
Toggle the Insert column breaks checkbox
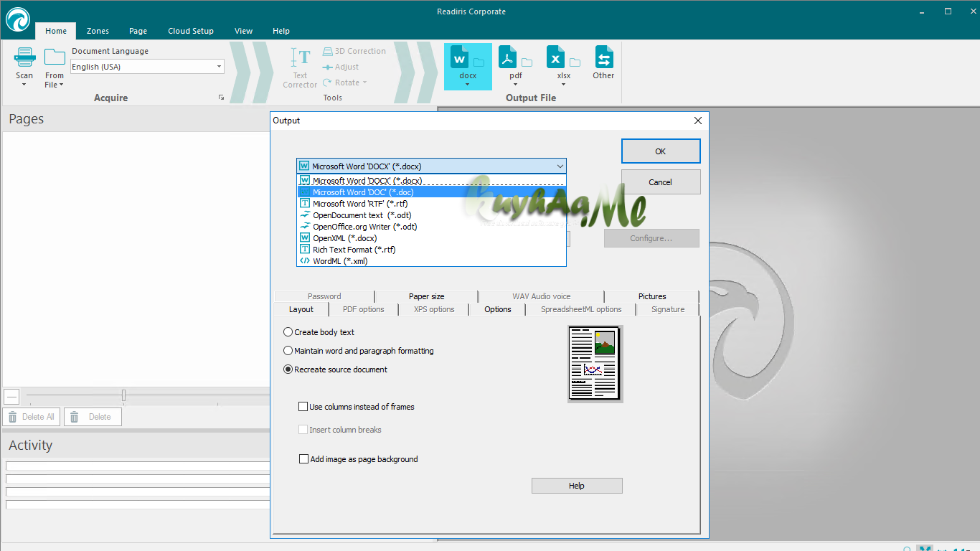(x=303, y=430)
